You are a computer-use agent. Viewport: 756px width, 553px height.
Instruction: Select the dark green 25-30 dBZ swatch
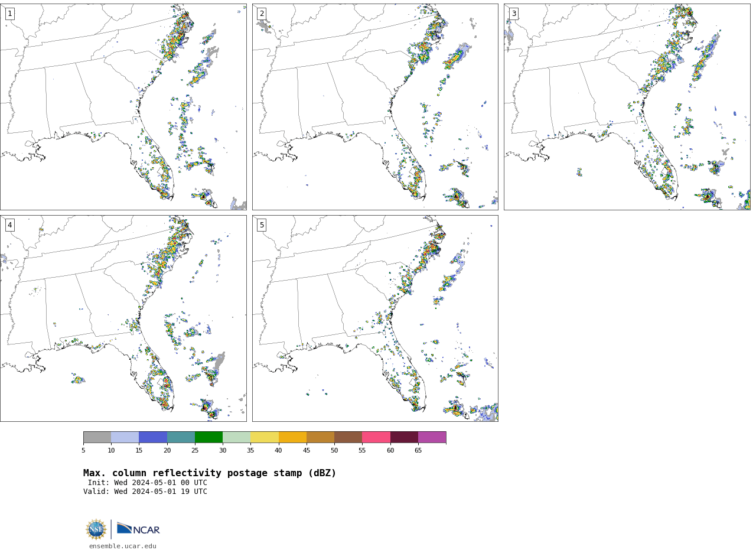point(208,437)
